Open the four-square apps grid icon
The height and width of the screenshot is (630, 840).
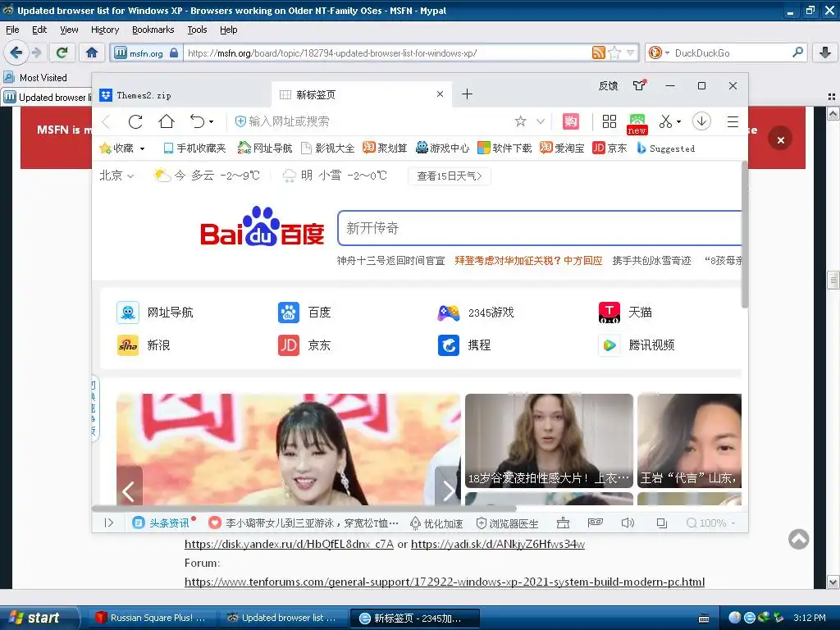(x=609, y=121)
